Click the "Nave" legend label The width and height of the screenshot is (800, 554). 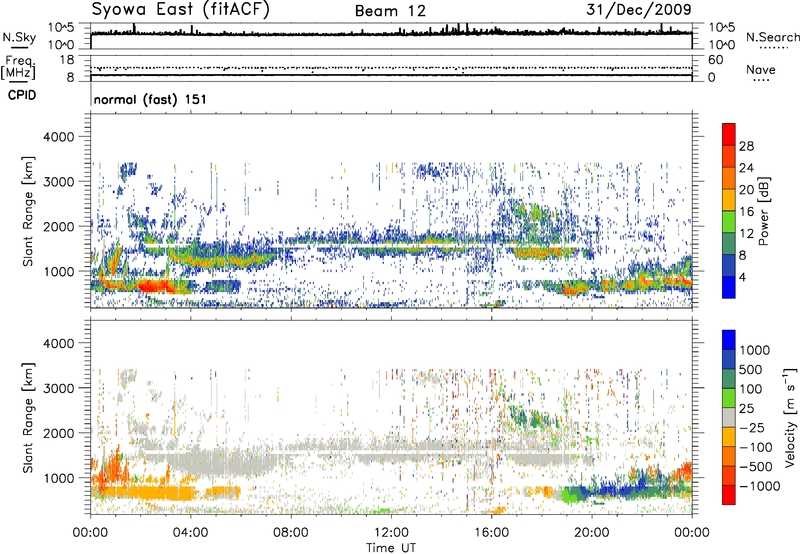pyautogui.click(x=761, y=70)
